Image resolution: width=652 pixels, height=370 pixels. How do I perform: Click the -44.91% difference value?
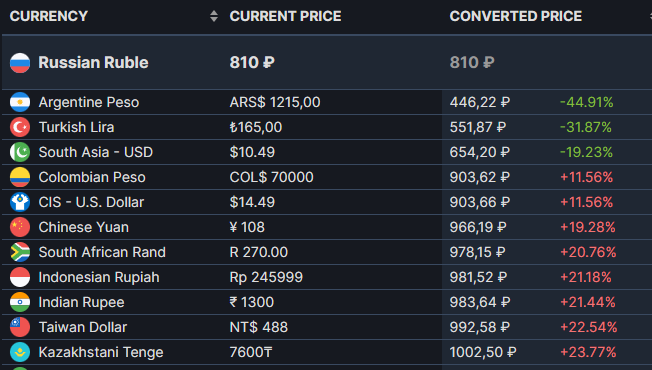coord(586,102)
